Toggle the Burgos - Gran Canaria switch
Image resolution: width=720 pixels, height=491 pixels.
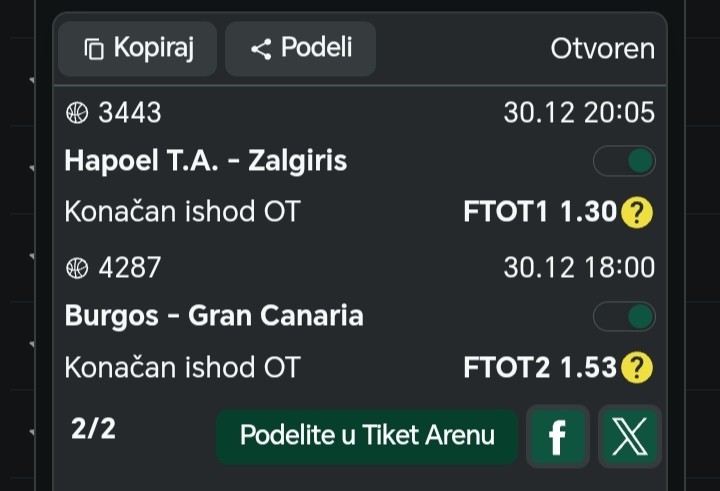[624, 317]
